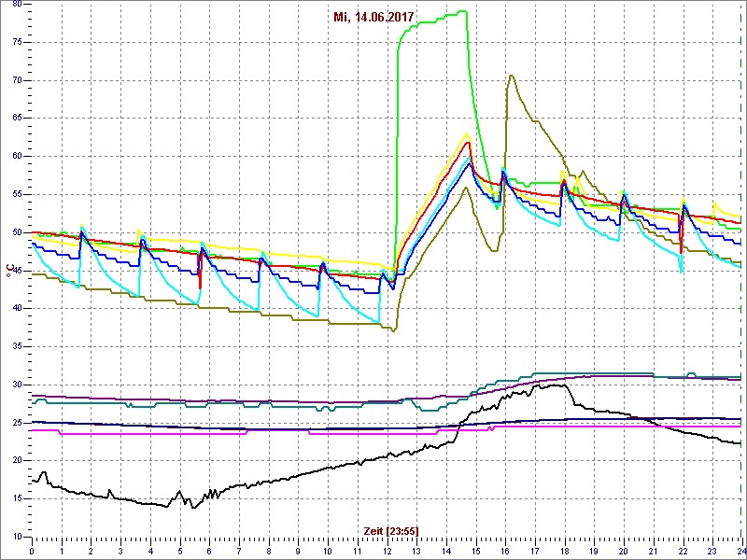Click hour 24 on the time axis

741,551
